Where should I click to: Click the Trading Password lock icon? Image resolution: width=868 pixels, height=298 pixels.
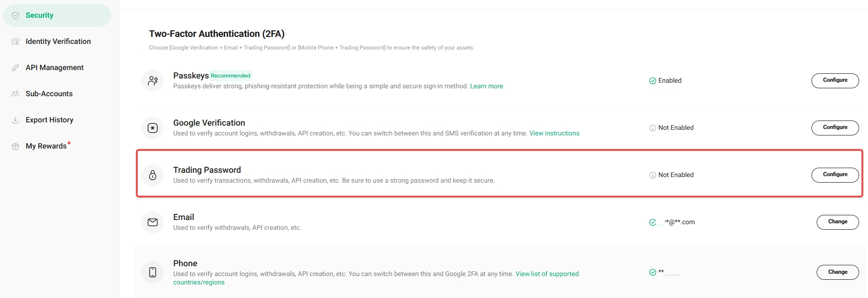pyautogui.click(x=153, y=175)
